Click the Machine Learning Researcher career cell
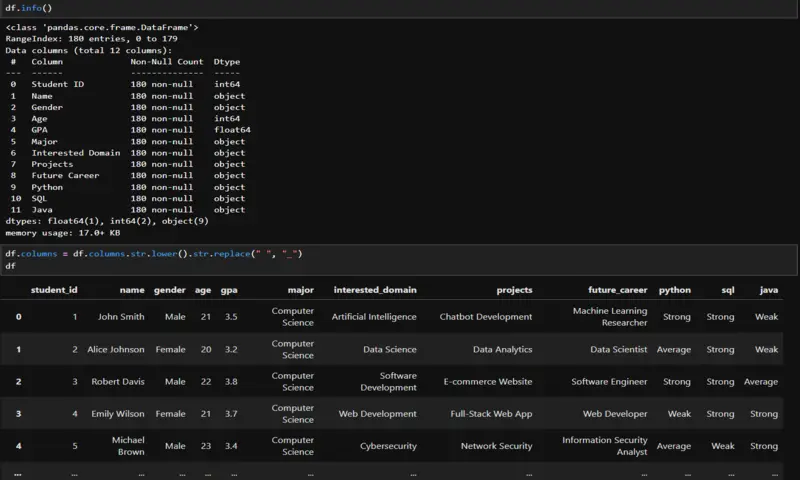Image resolution: width=800 pixels, height=480 pixels. pos(610,317)
